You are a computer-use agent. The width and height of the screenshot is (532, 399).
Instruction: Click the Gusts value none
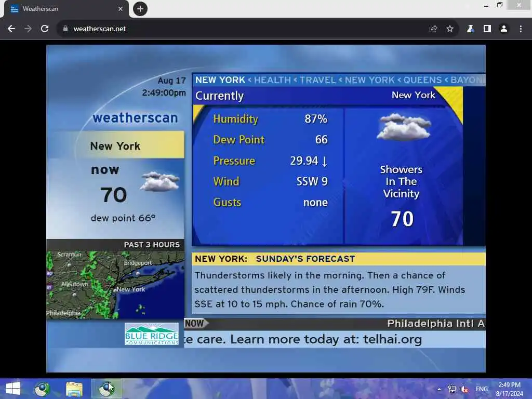(x=315, y=203)
